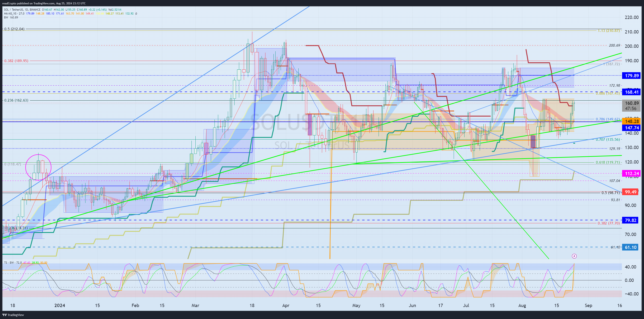644x319 pixels.
Task: Click the 0.236 (162.63) Fibonacci label
Action: click(16, 100)
